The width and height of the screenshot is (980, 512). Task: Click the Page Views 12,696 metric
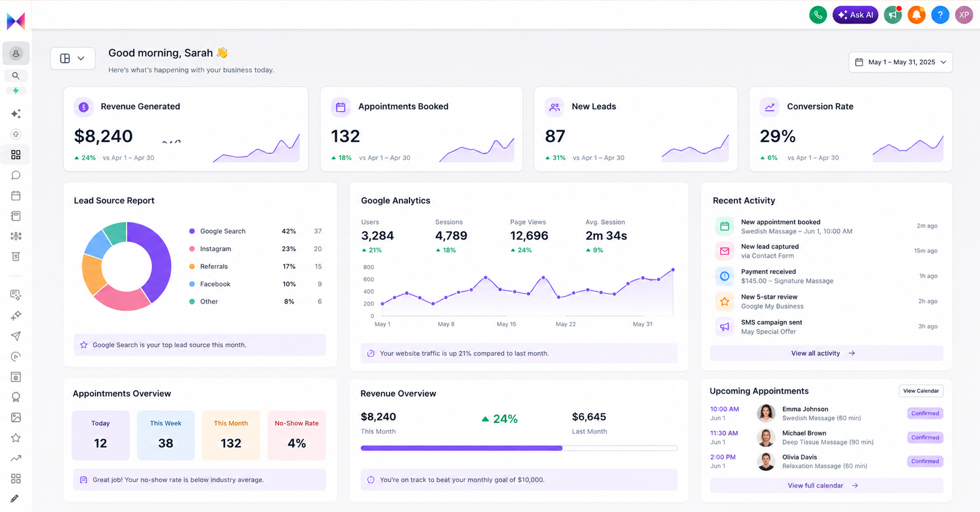(529, 236)
